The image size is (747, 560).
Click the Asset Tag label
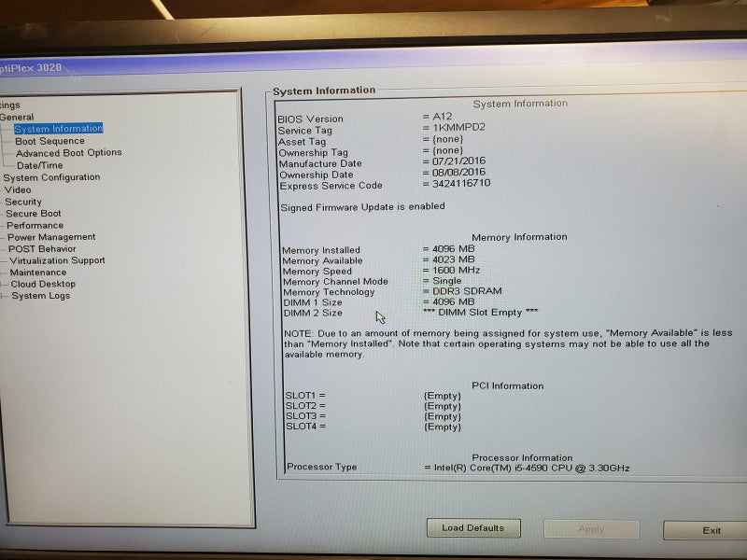tap(302, 142)
